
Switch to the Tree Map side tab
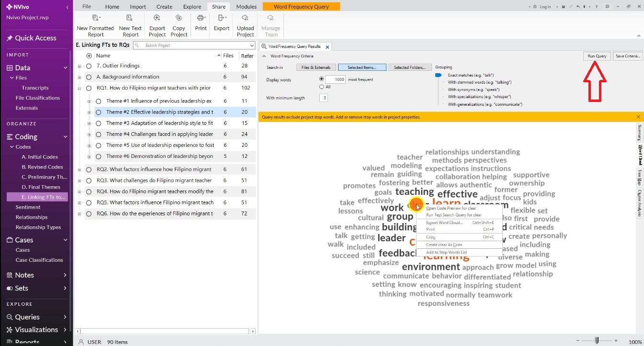(x=640, y=177)
